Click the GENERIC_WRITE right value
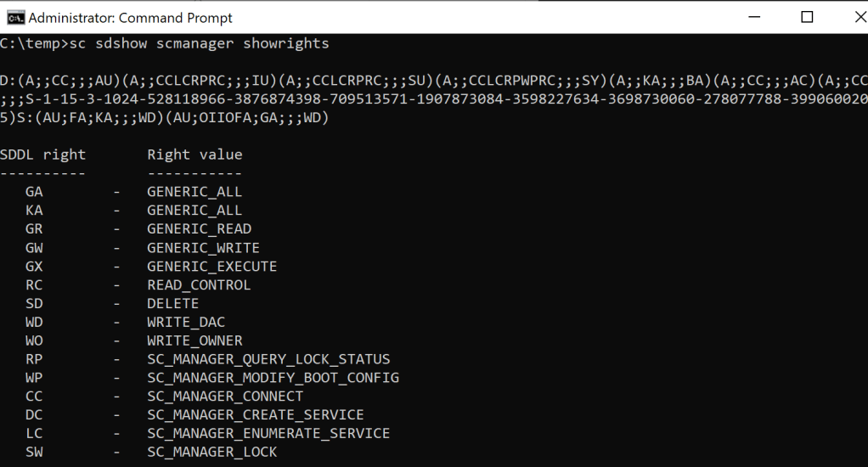 point(203,247)
